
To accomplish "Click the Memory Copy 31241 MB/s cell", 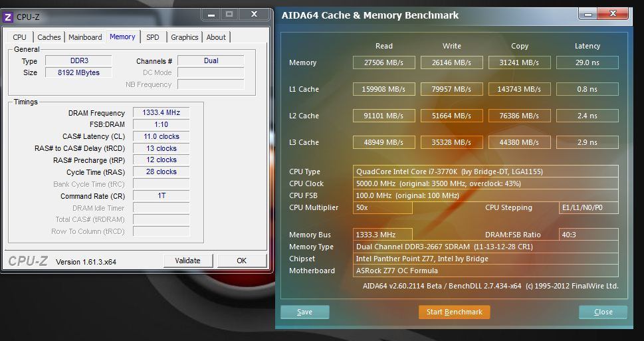I will click(x=520, y=62).
